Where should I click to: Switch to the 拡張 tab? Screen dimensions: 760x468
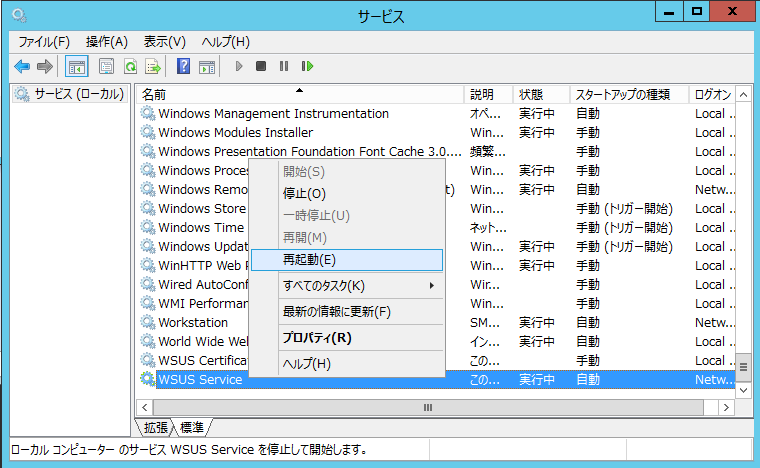[157, 428]
